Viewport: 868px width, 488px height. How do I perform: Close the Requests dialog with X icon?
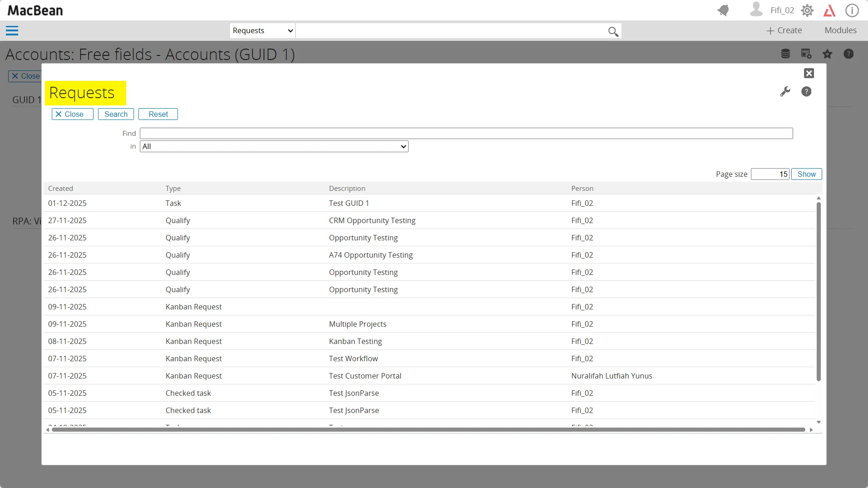[809, 73]
